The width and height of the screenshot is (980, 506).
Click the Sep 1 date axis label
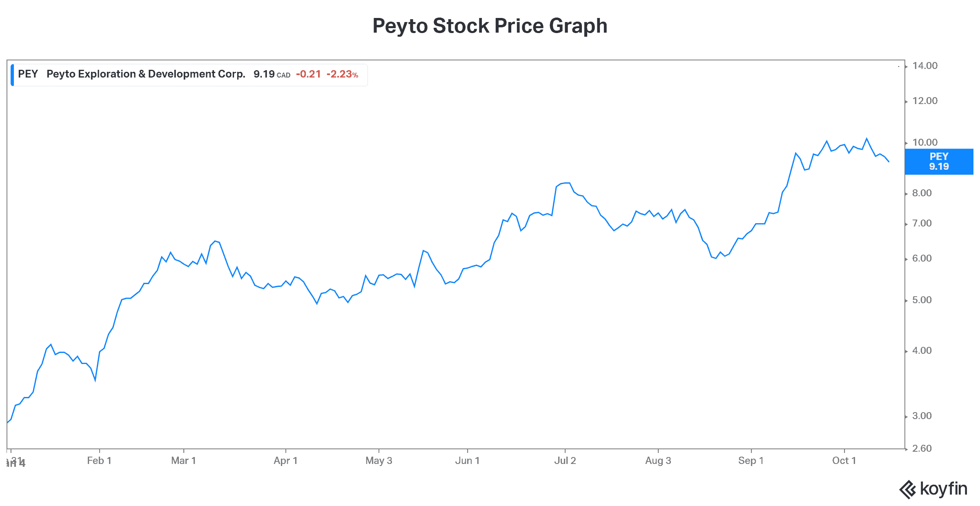[751, 461]
